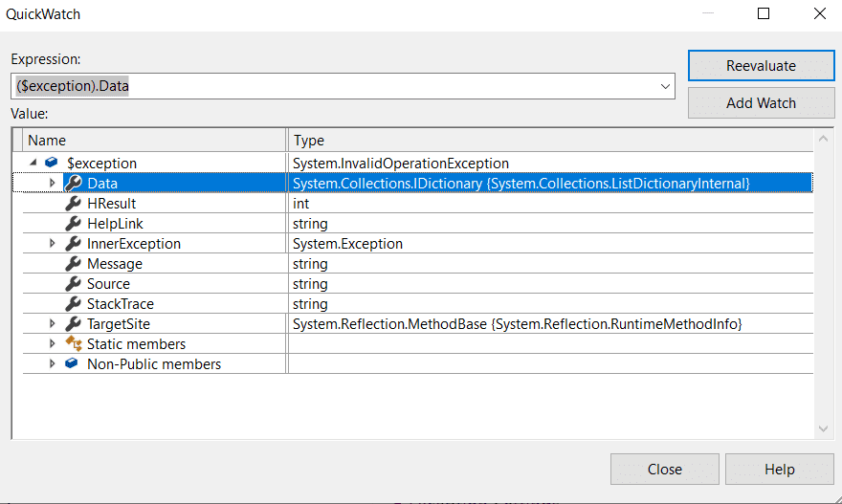The height and width of the screenshot is (504, 842).
Task: Click the wrench icon next to Source
Action: pyautogui.click(x=73, y=284)
